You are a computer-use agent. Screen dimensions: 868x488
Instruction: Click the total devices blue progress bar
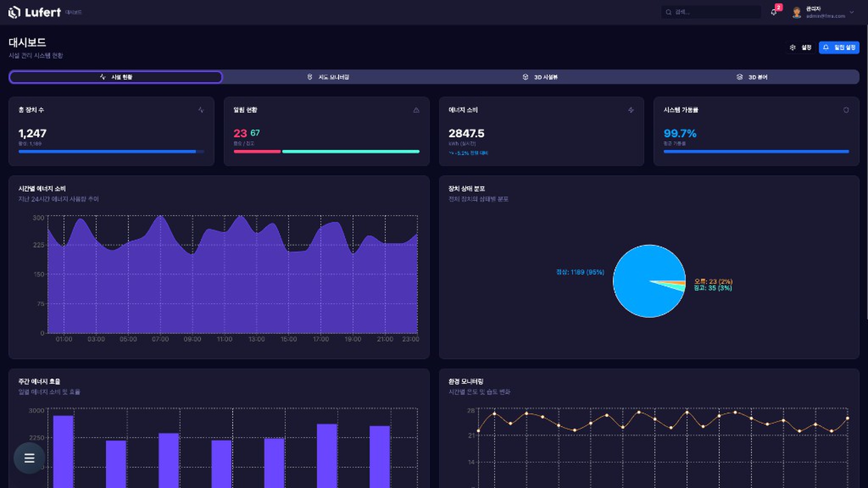(x=111, y=151)
